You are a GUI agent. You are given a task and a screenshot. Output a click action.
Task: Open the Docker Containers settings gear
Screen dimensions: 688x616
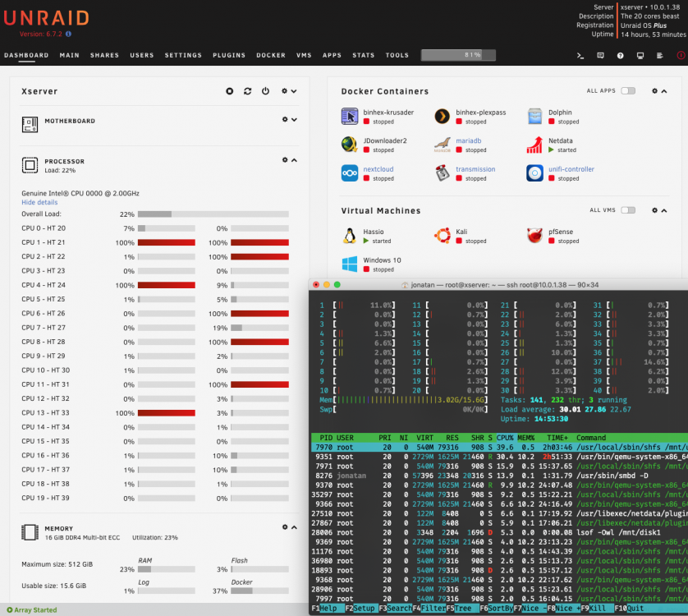click(x=654, y=91)
